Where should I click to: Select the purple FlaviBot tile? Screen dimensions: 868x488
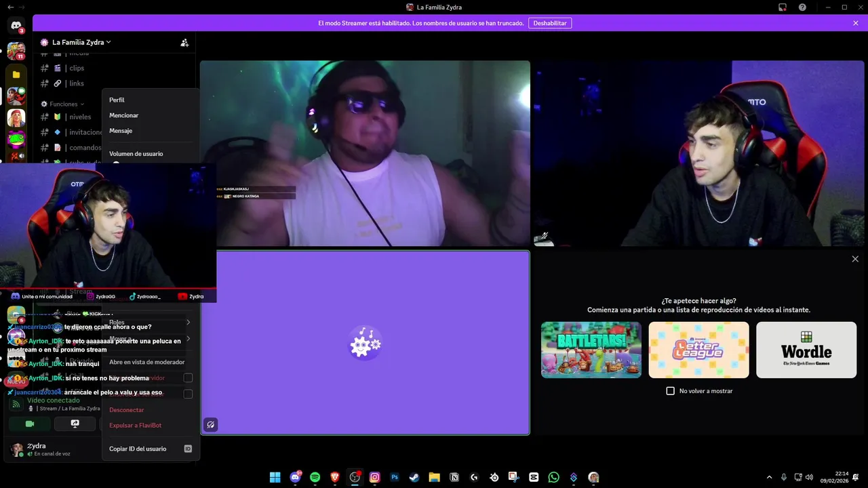(x=365, y=343)
